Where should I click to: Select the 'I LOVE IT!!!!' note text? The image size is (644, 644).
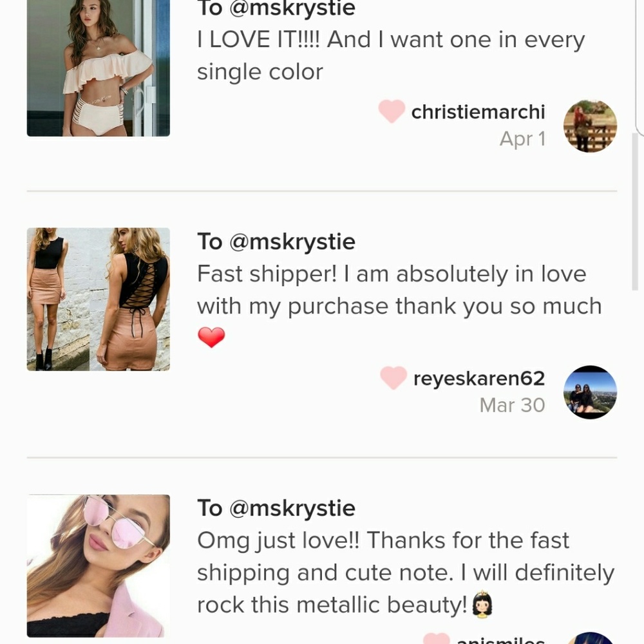coord(390,55)
